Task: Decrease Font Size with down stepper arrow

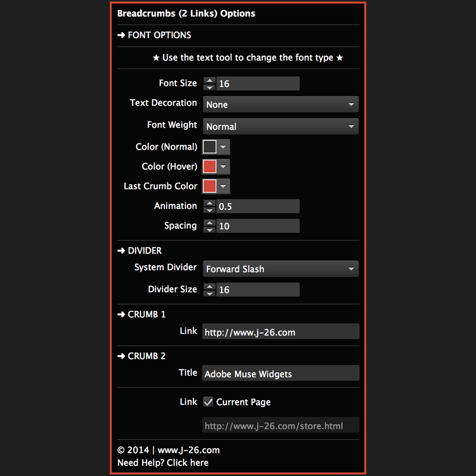Action: point(210,87)
